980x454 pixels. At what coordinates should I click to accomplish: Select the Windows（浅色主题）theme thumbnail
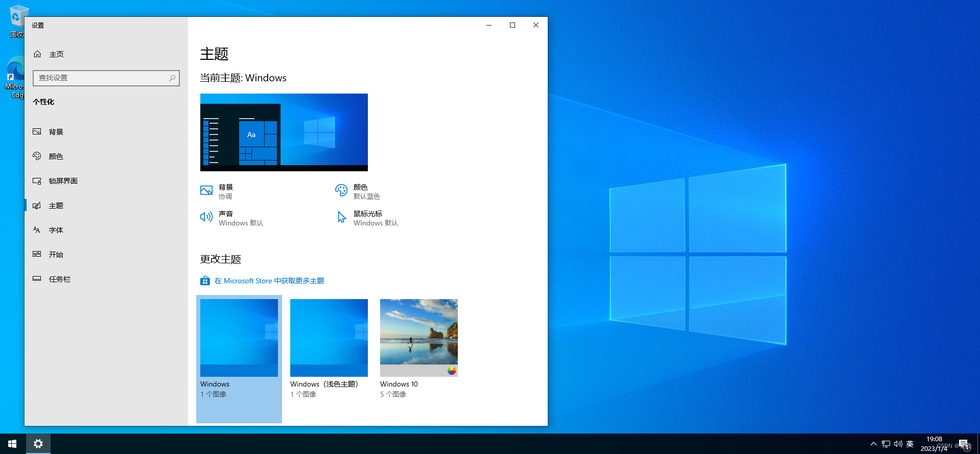pyautogui.click(x=329, y=338)
